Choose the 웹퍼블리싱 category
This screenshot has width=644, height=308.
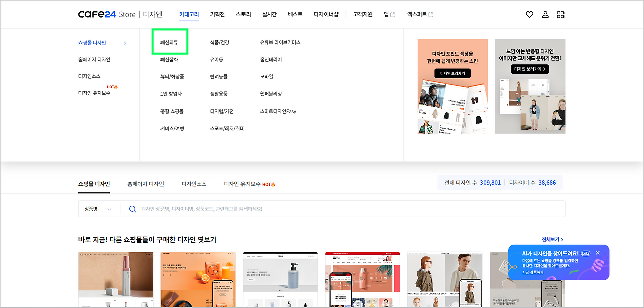[x=271, y=94]
